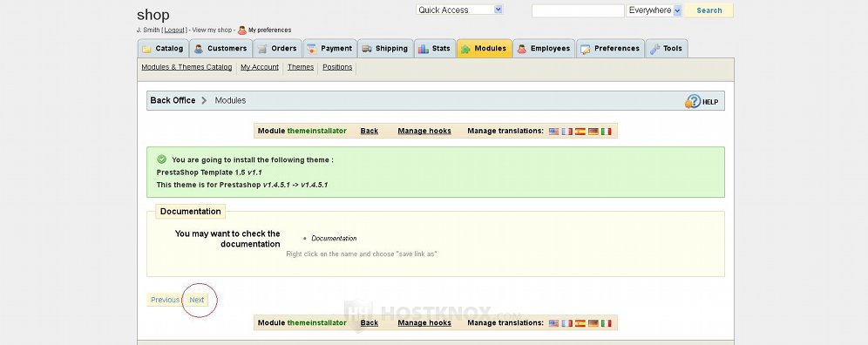The image size is (868, 345).
Task: Open the Customers tab
Action: point(220,48)
